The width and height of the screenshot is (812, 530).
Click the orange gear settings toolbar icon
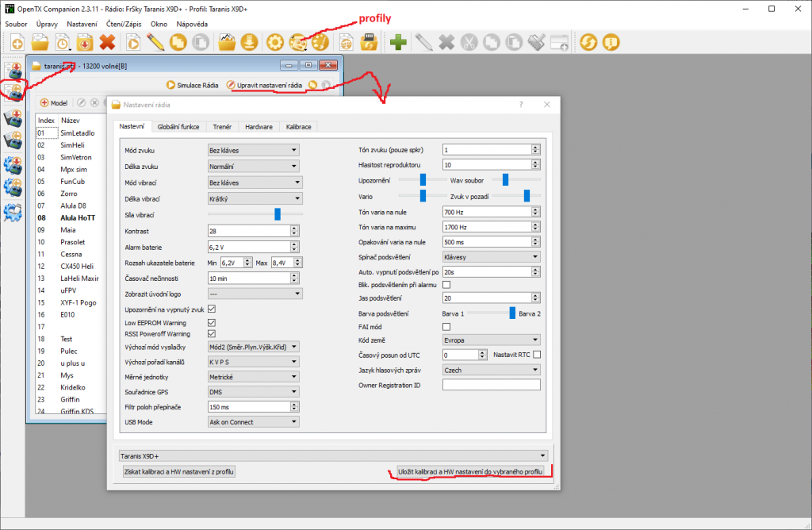coord(275,42)
